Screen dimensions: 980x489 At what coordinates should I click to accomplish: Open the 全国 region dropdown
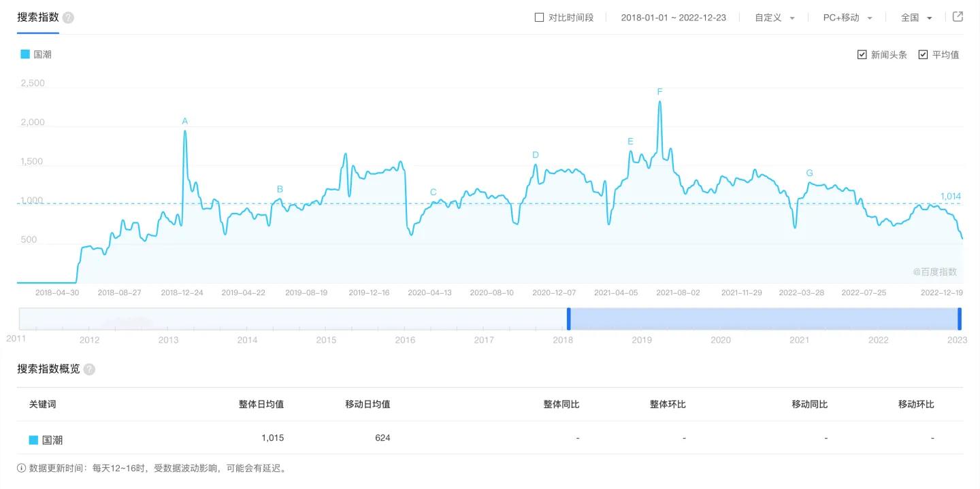pyautogui.click(x=916, y=17)
